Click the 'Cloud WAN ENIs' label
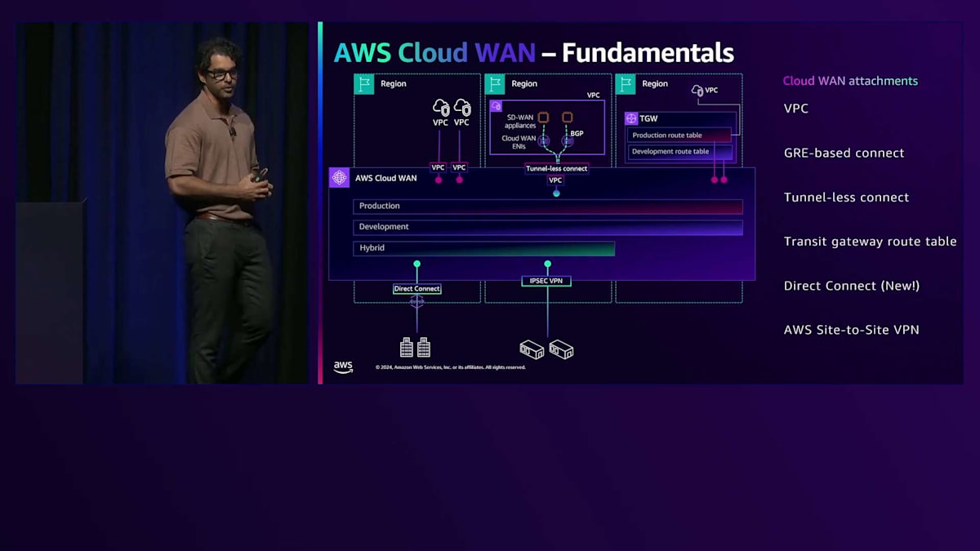 coord(519,142)
